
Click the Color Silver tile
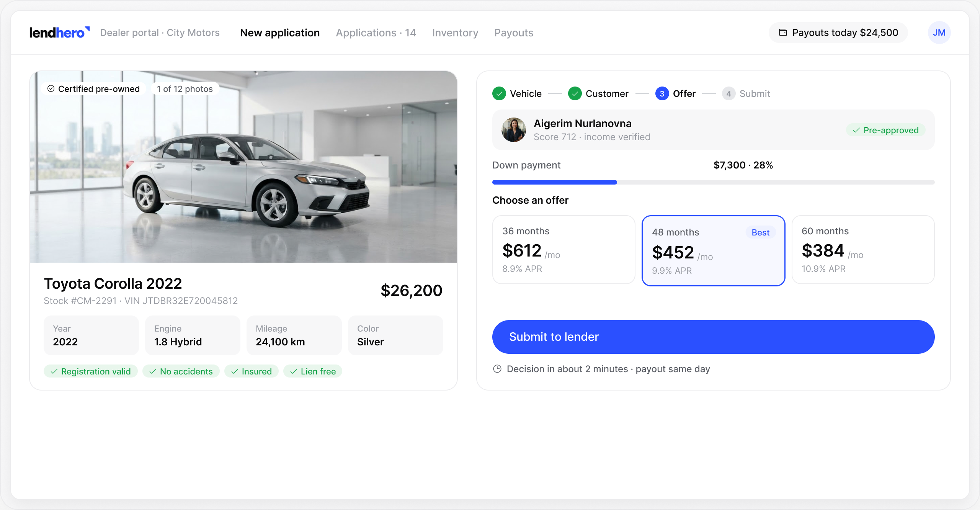395,335
